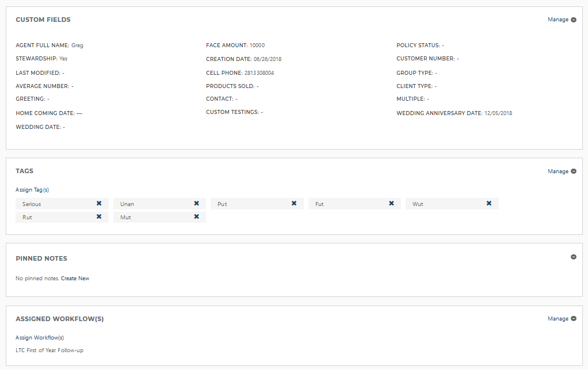Click the Pinned Notes heading

pyautogui.click(x=41, y=258)
